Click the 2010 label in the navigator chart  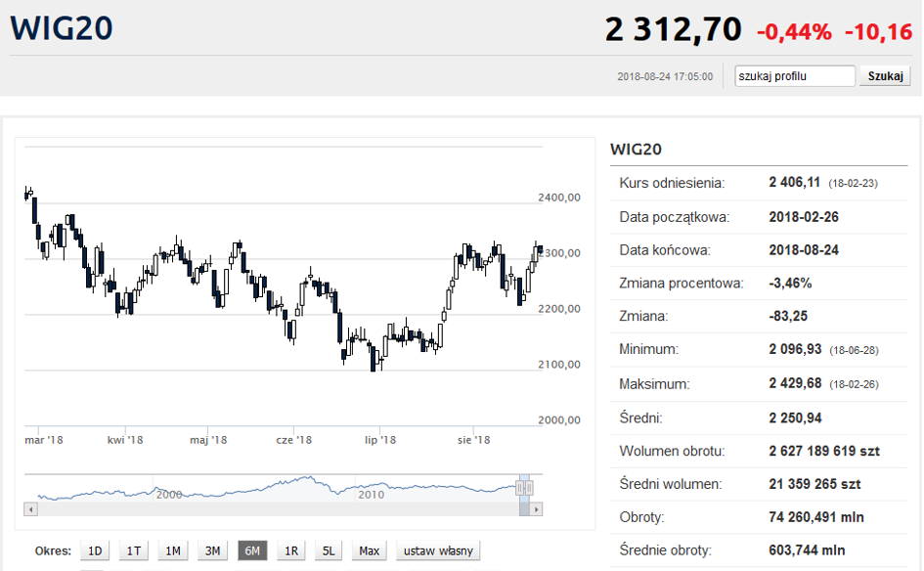pos(372,495)
